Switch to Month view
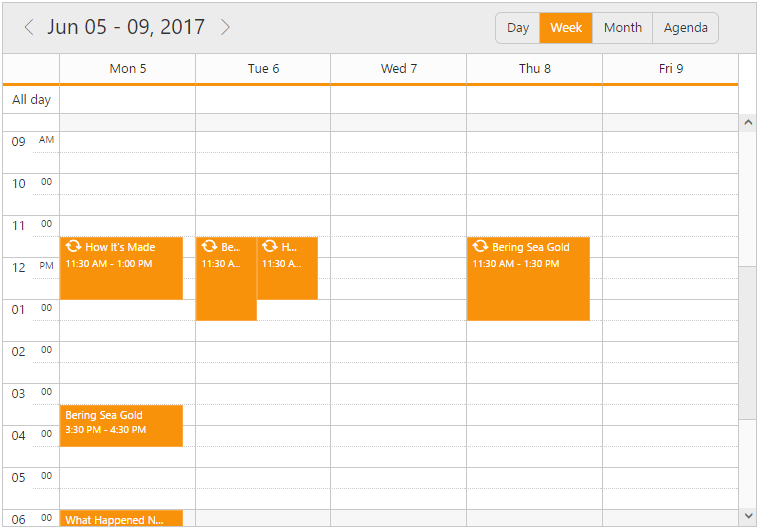The image size is (760, 529). (622, 28)
